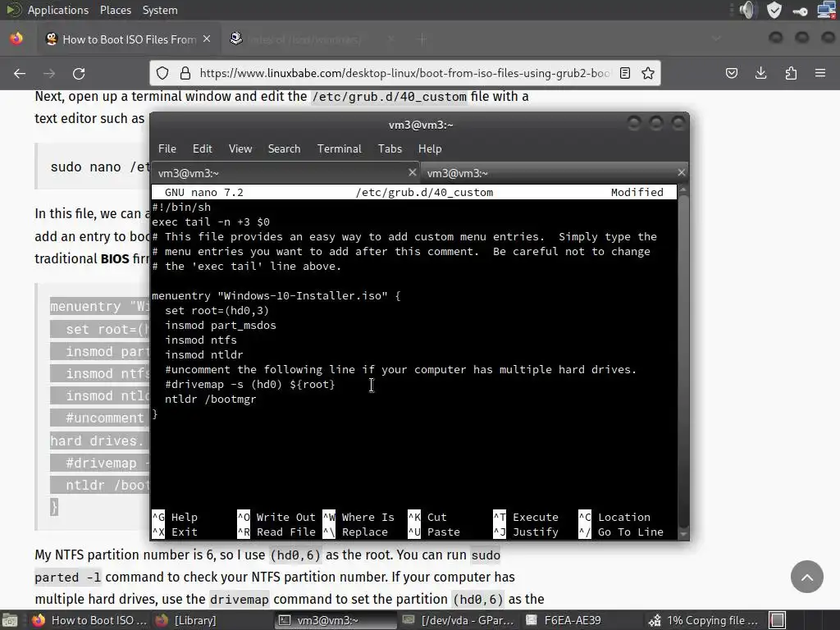The image size is (840, 630).
Task: Click the 'insmod ntfs' line in nano
Action: (200, 340)
